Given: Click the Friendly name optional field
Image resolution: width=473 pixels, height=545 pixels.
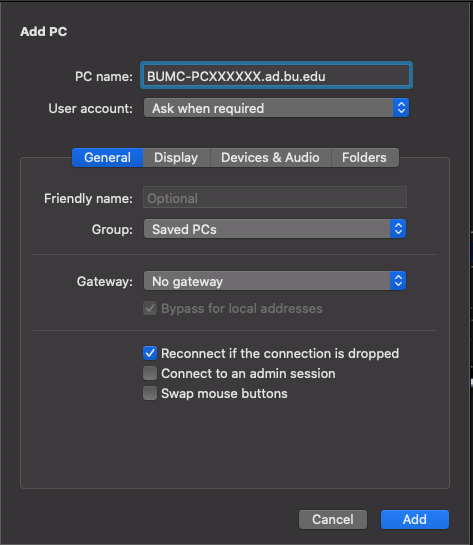Looking at the screenshot, I should click(275, 197).
